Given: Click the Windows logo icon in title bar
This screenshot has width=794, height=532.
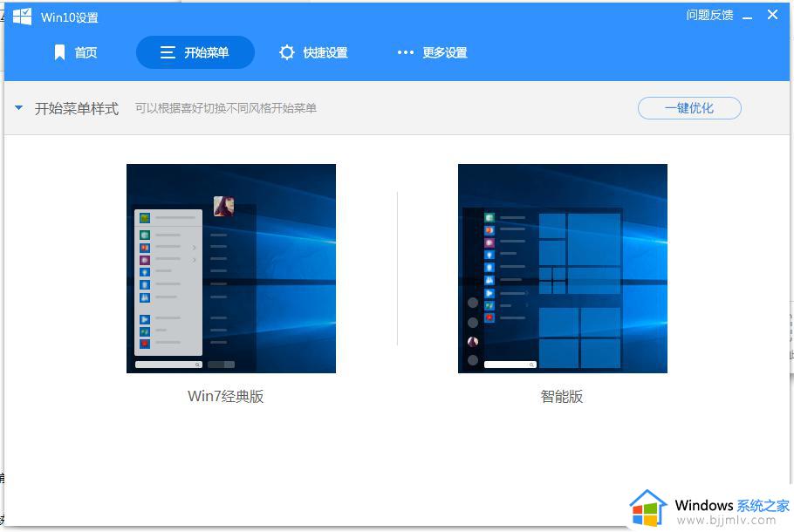Looking at the screenshot, I should pyautogui.click(x=22, y=17).
